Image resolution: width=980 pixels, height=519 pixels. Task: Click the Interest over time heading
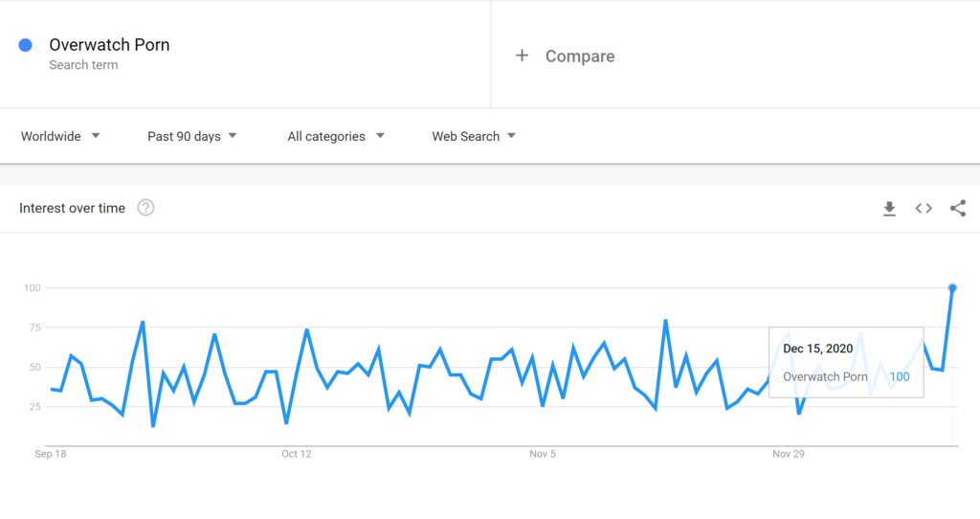click(72, 208)
